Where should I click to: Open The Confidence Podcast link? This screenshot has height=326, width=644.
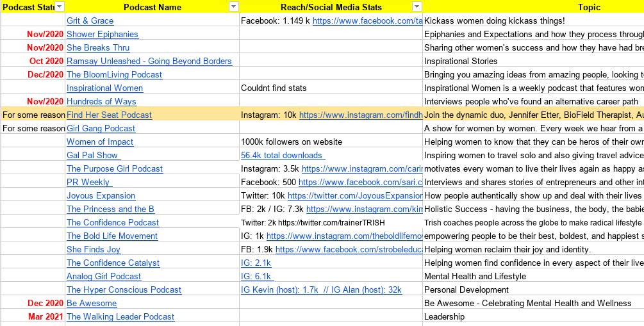pyautogui.click(x=113, y=222)
